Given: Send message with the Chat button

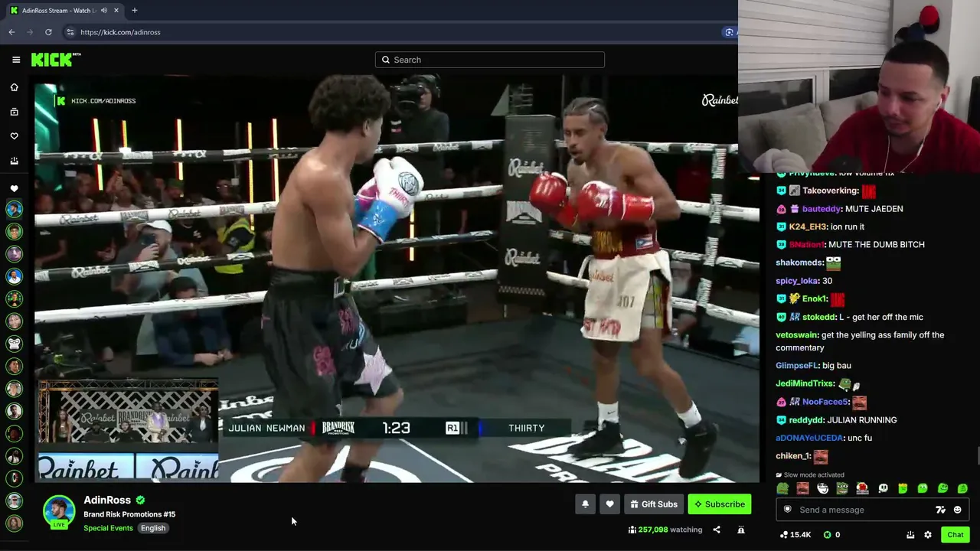Looking at the screenshot, I should click(x=955, y=535).
